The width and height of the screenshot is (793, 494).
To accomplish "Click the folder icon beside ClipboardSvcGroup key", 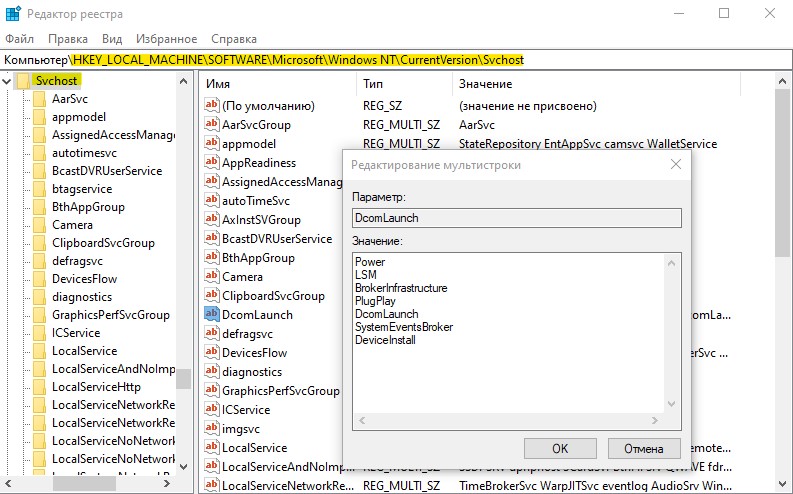I will (x=39, y=243).
